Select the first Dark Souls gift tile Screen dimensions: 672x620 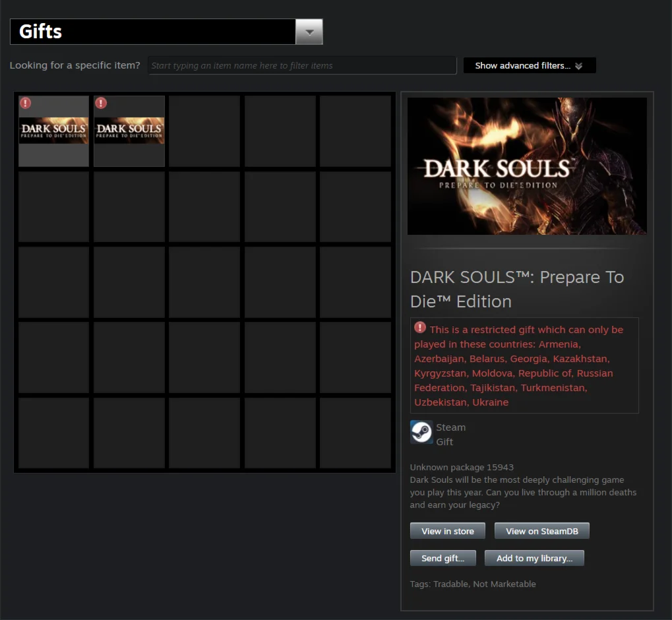tap(53, 131)
